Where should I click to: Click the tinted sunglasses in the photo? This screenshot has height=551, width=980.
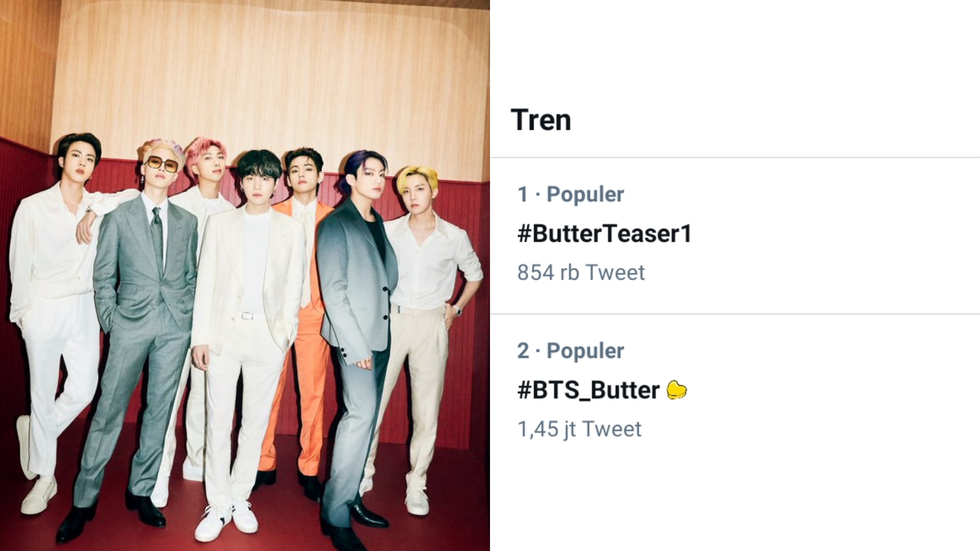click(x=162, y=163)
